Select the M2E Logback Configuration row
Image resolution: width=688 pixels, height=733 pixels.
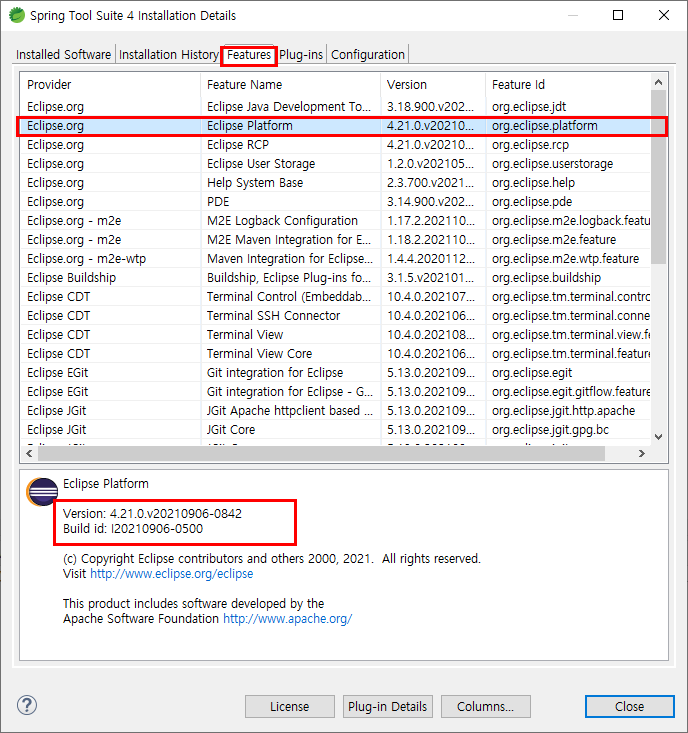click(335, 221)
